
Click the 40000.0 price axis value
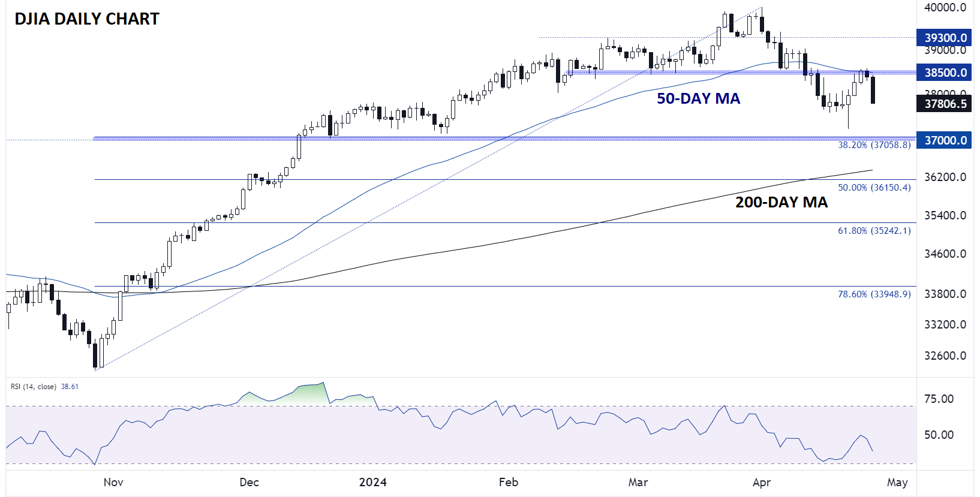pos(945,8)
